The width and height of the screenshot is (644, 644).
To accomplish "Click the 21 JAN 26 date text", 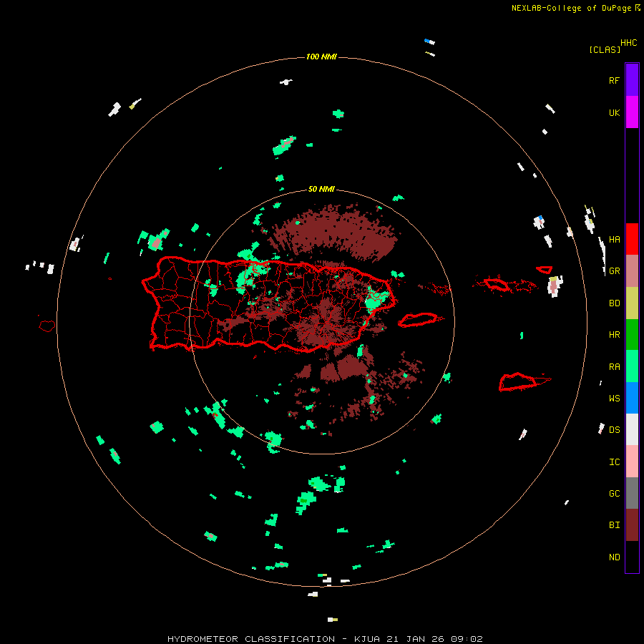I will 415,639.
